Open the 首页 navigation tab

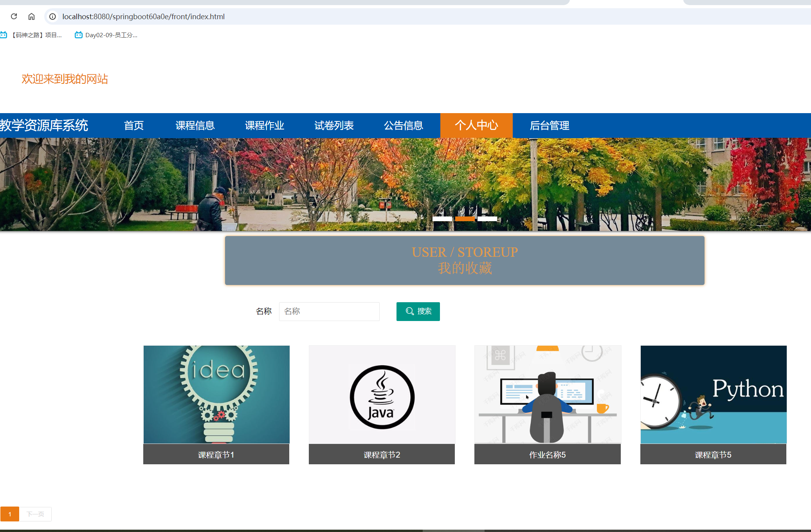[x=134, y=126]
